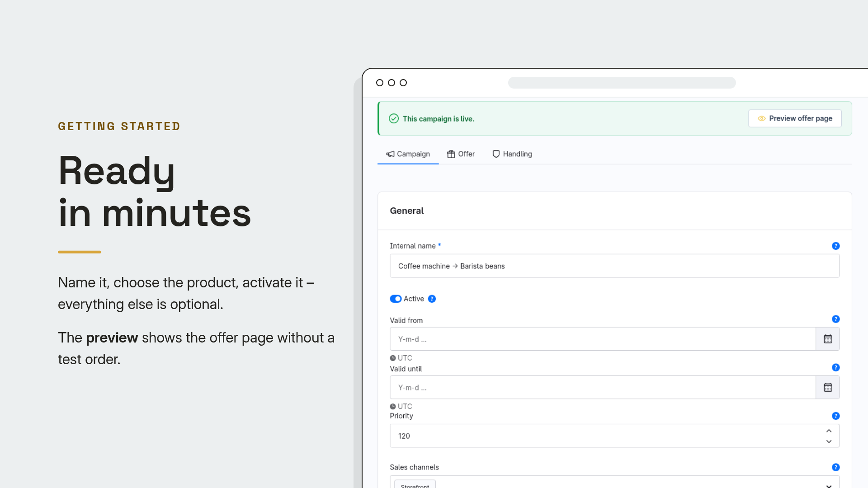Viewport: 868px width, 488px height.
Task: Switch to the Offer tab
Action: click(461, 154)
